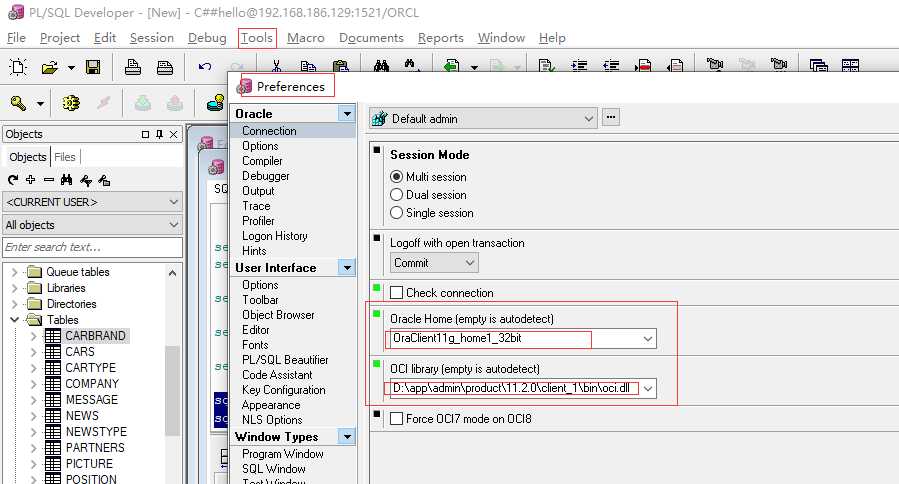This screenshot has width=899, height=484.
Task: Open the OCI library dropdown
Action: (648, 388)
